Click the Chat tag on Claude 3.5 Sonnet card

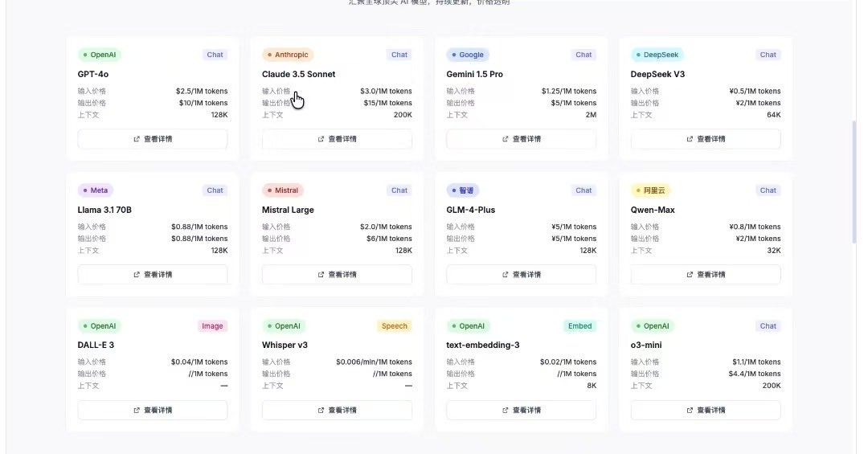point(399,55)
